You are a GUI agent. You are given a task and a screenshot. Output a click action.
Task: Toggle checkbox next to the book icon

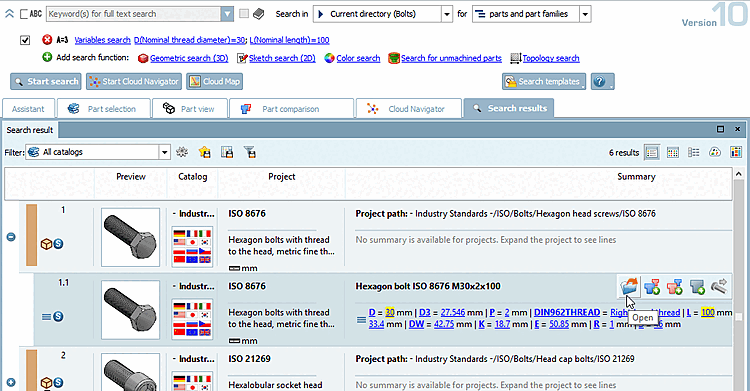244,14
